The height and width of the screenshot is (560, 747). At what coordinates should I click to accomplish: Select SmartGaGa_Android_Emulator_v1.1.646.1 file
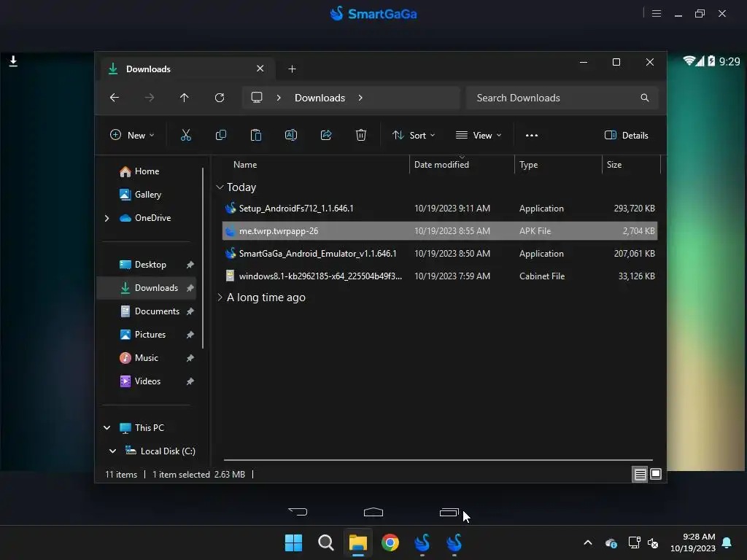click(440, 254)
